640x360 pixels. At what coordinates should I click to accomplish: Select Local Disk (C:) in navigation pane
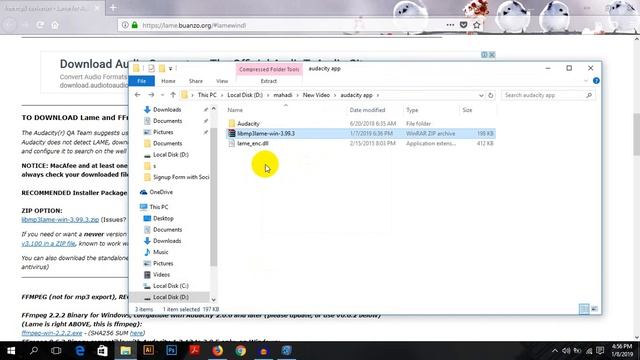click(x=171, y=286)
